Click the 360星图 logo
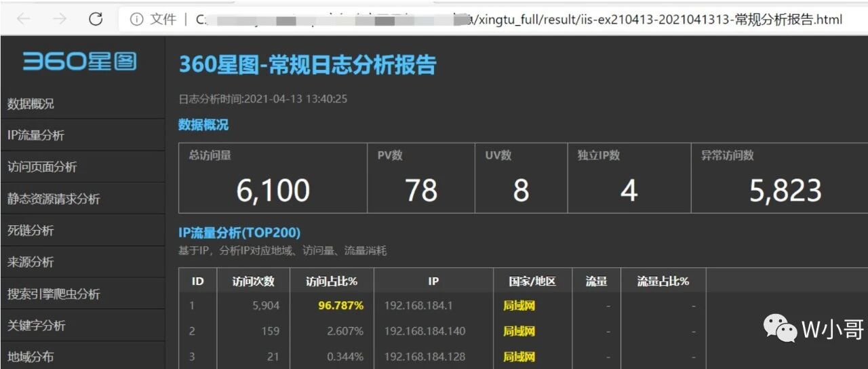 coord(80,62)
